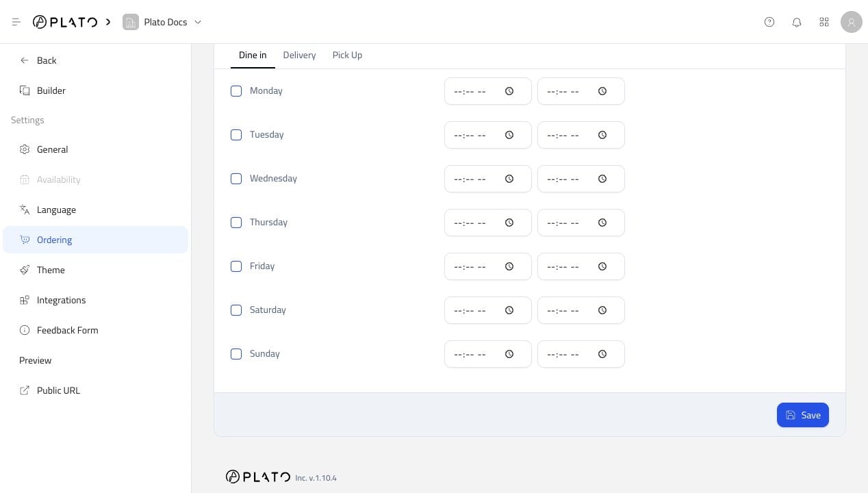Enable the Saturday checkbox
The width and height of the screenshot is (868, 493).
(x=236, y=310)
